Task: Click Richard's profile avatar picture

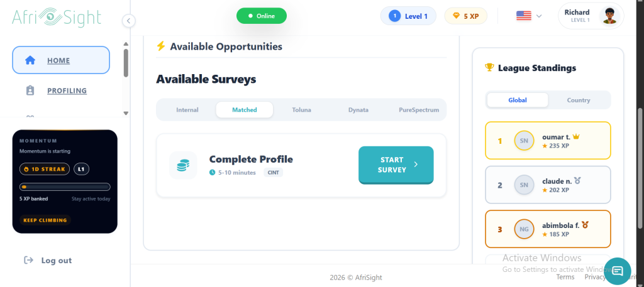Action: [609, 16]
